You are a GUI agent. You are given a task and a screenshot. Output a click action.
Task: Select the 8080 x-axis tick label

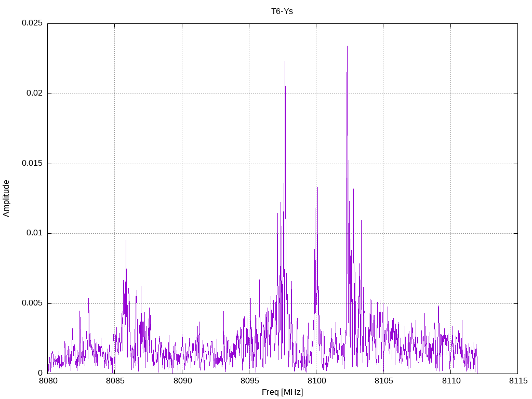pyautogui.click(x=48, y=381)
